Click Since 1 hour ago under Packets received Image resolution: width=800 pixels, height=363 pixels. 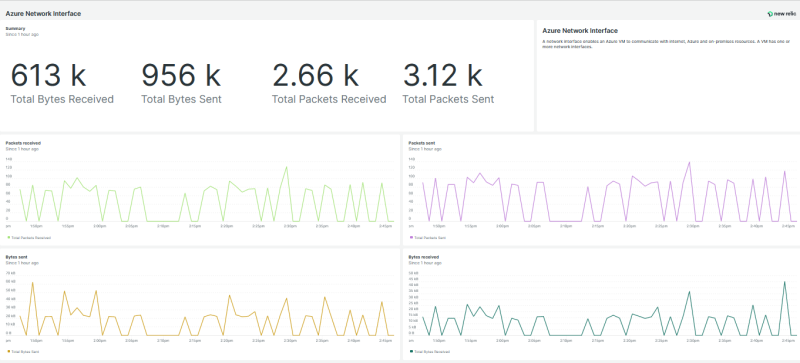click(x=22, y=149)
